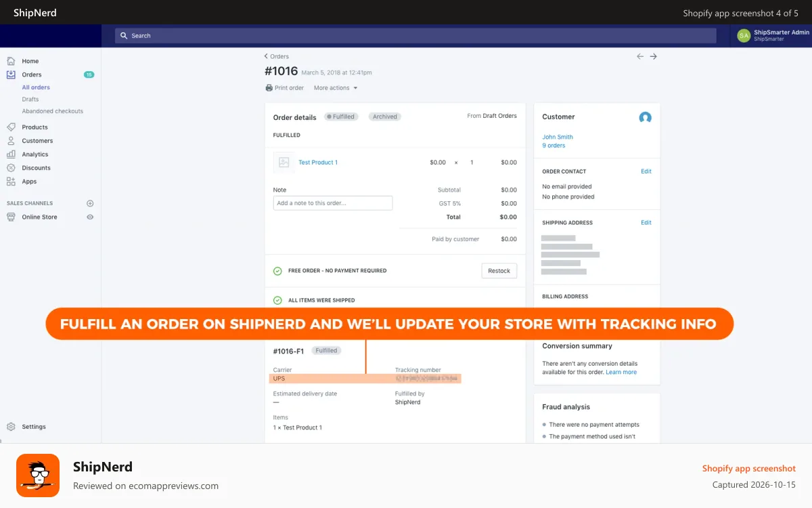Click the items line 1 × Test Product 1

click(298, 427)
